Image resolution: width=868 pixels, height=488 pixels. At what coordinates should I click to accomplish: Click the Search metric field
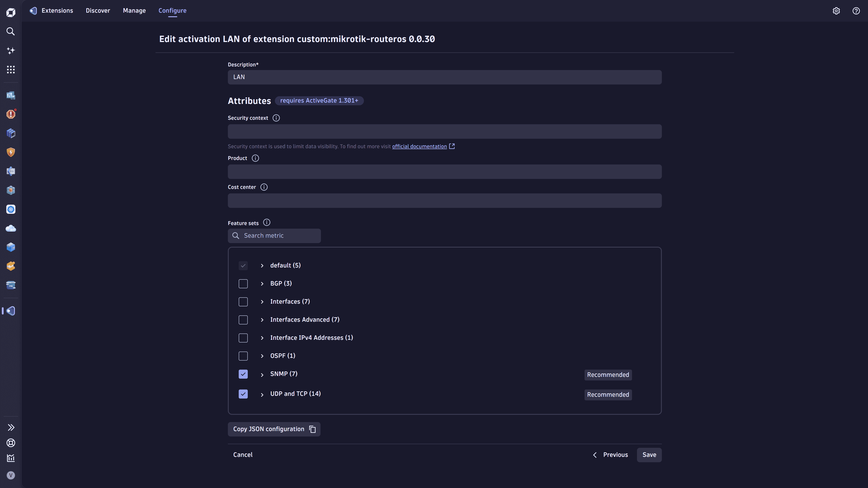274,236
